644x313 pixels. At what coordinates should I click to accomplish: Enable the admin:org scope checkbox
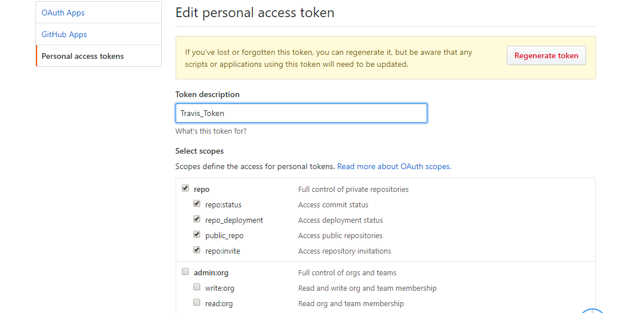point(185,271)
